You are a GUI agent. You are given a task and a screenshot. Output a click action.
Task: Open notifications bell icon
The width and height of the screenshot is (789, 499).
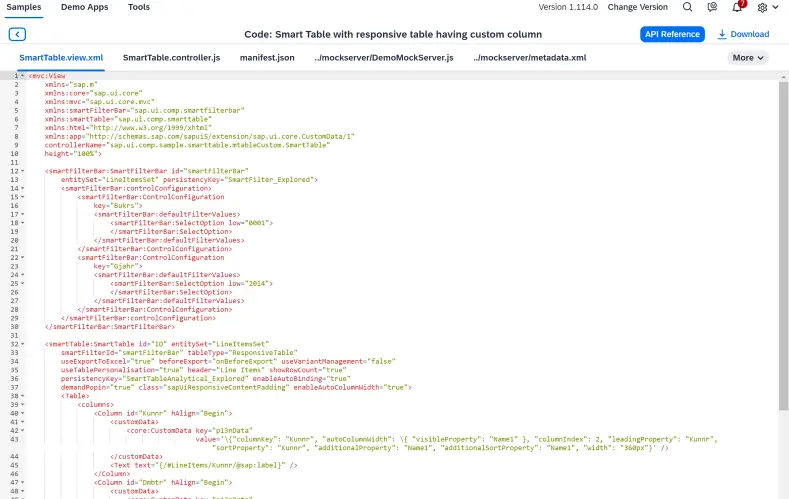(x=737, y=7)
